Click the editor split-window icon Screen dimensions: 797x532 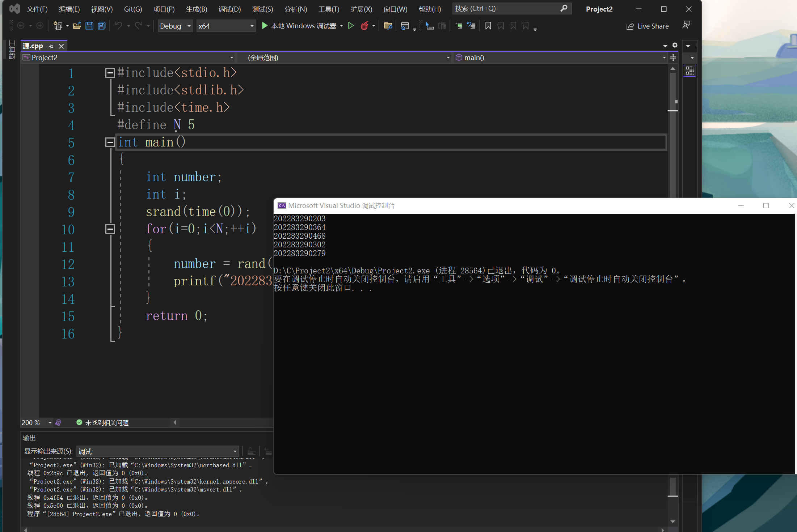tap(673, 58)
